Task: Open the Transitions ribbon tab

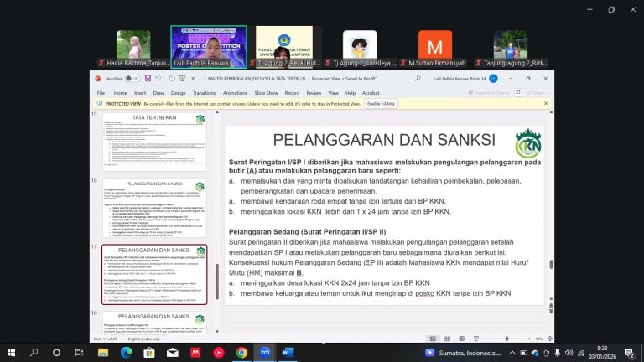Action: (204, 93)
